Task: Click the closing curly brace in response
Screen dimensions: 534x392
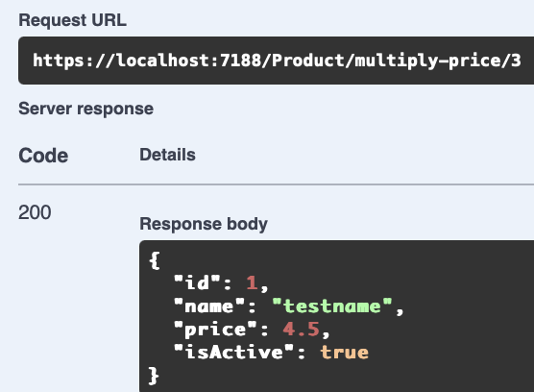Action: click(154, 376)
